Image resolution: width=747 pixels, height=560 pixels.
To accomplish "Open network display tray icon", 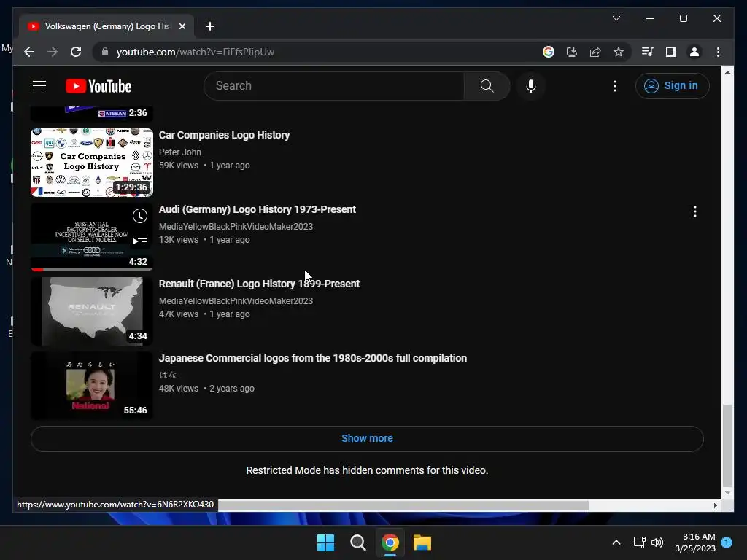I will 639,542.
